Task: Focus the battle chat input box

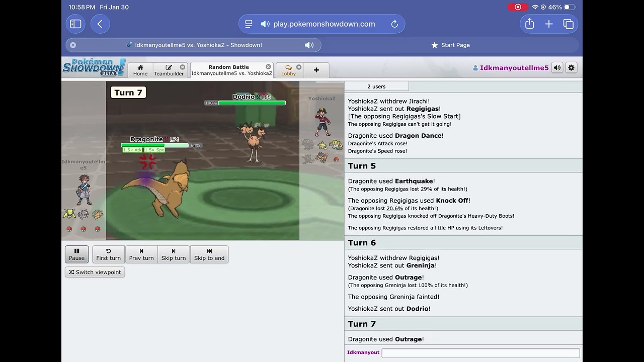Action: [x=480, y=353]
